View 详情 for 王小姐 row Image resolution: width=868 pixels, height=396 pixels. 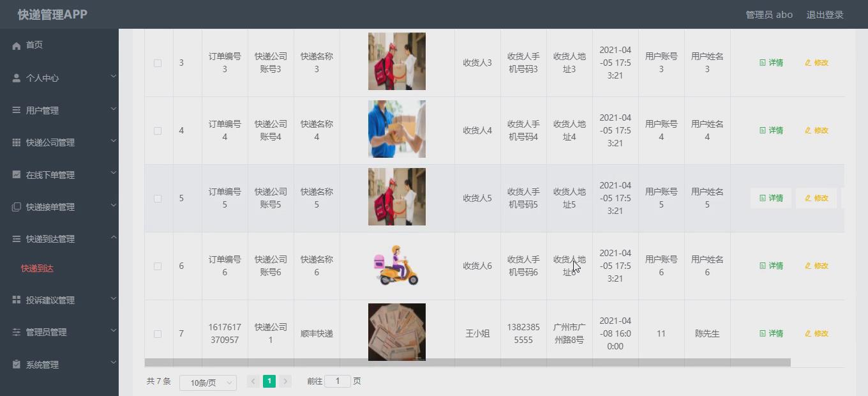click(771, 333)
